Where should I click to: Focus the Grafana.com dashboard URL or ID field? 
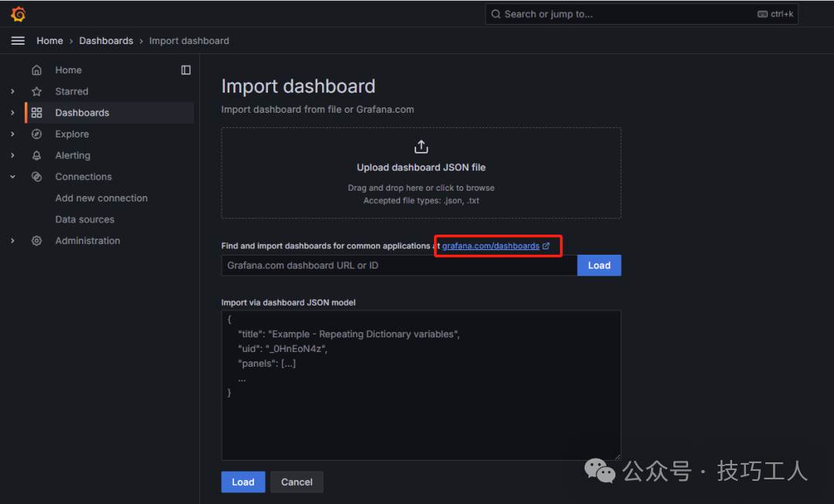[x=399, y=266]
